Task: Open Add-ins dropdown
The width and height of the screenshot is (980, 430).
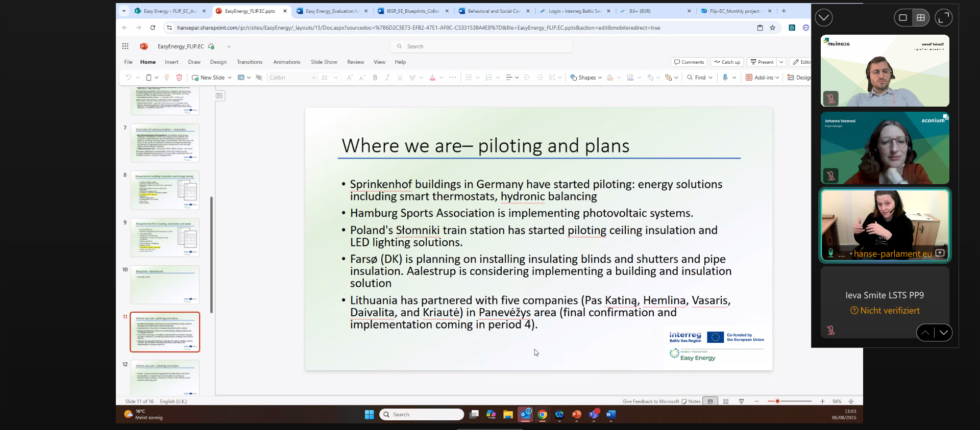Action: click(762, 78)
